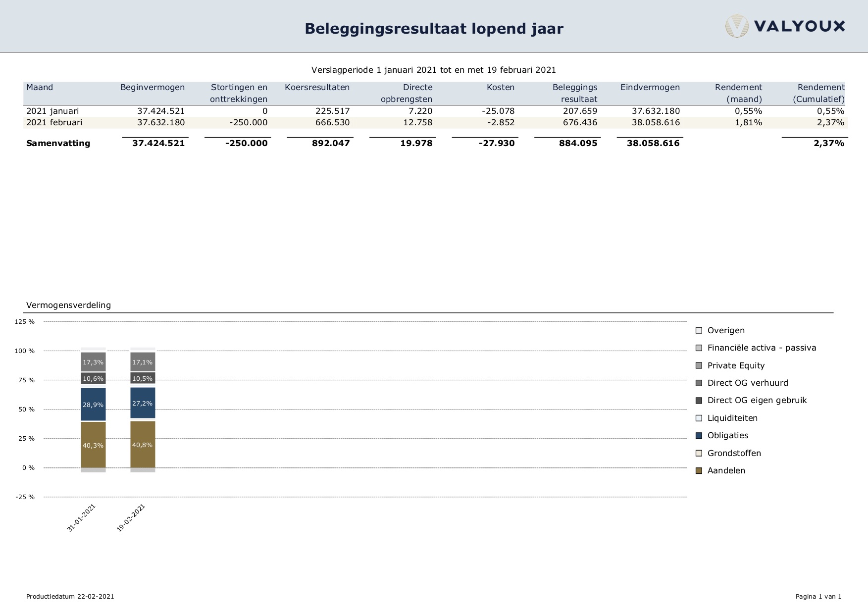Click the 125 % axis label
The width and height of the screenshot is (868, 614).
tap(25, 321)
